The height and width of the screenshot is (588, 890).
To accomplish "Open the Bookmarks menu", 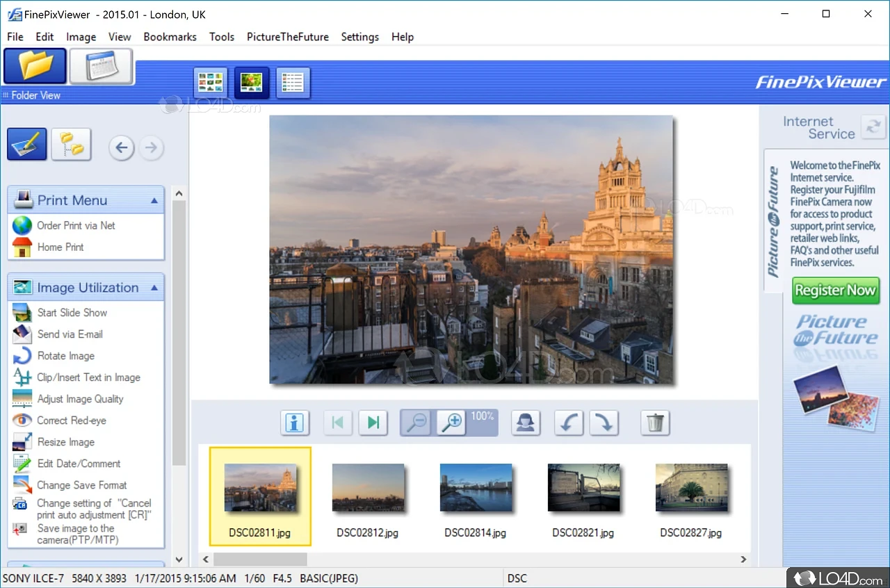I will tap(170, 37).
